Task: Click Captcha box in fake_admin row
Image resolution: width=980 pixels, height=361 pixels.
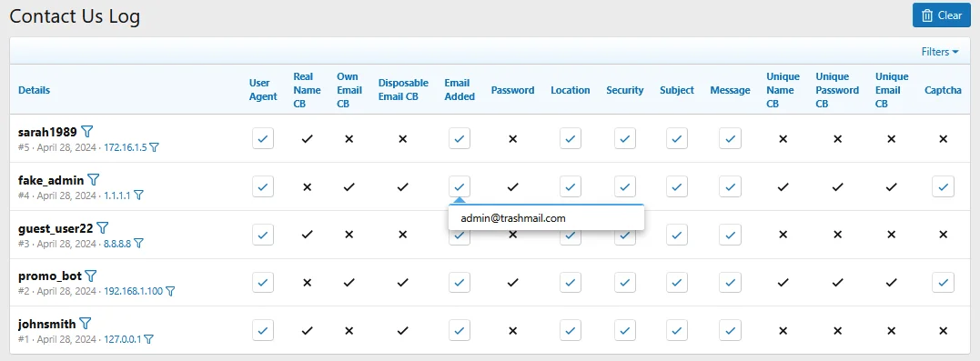Action: click(943, 186)
